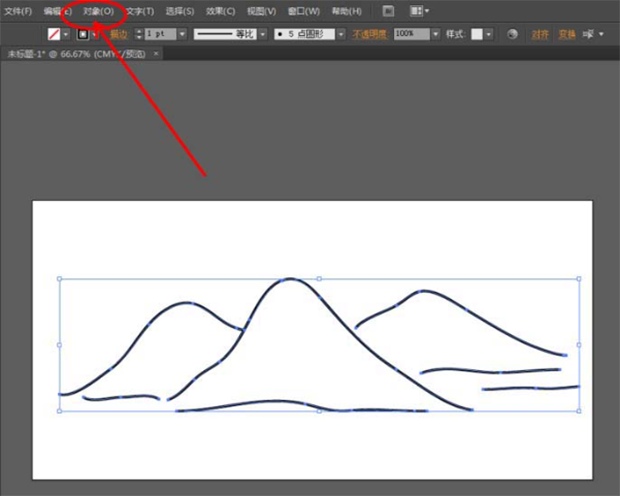Click the top-center bounding box handle
Screen dimensions: 620x496
(x=319, y=279)
